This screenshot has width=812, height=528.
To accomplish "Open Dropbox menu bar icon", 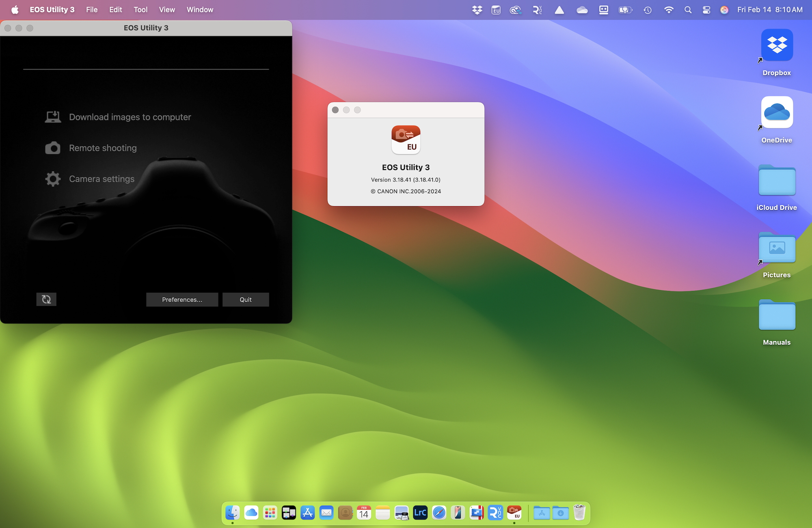I will coord(477,10).
